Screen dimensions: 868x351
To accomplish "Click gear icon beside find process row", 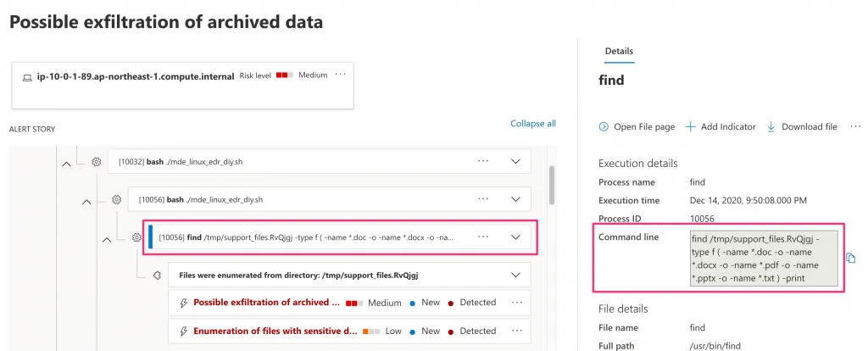I will (x=137, y=237).
